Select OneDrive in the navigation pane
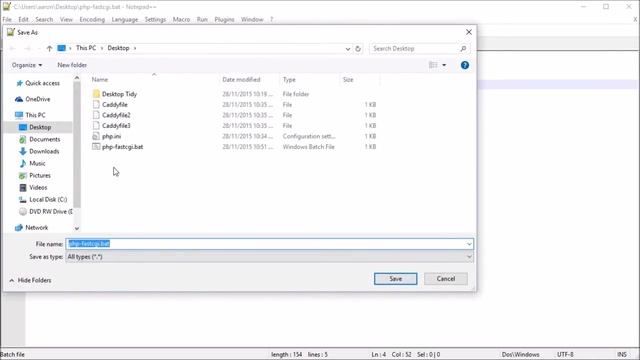This screenshot has height=360, width=640. pyautogui.click(x=33, y=99)
